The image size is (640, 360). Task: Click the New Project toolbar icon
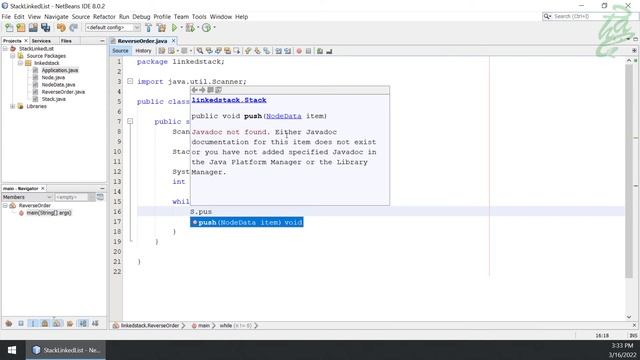[21, 28]
